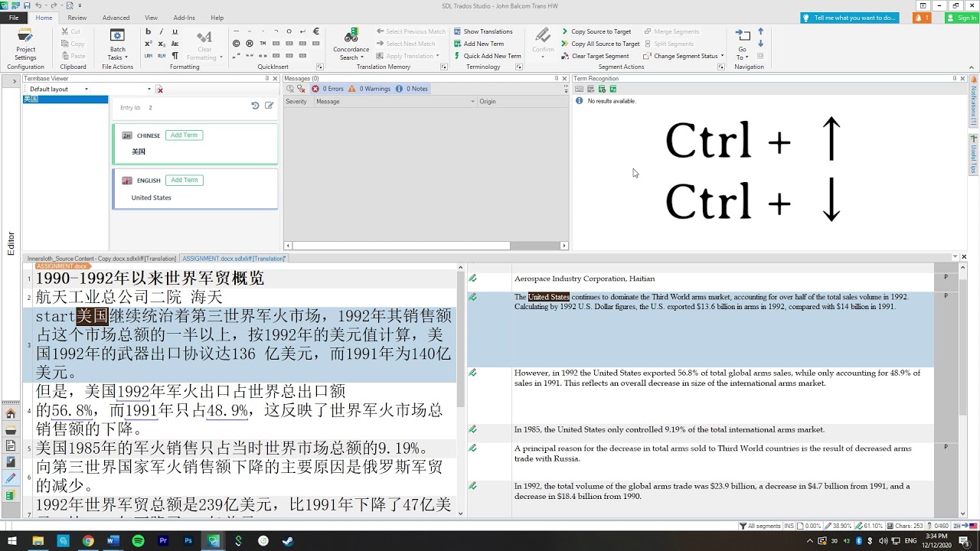The width and height of the screenshot is (980, 551).
Task: Toggle the 0 Errors filter
Action: pos(328,89)
